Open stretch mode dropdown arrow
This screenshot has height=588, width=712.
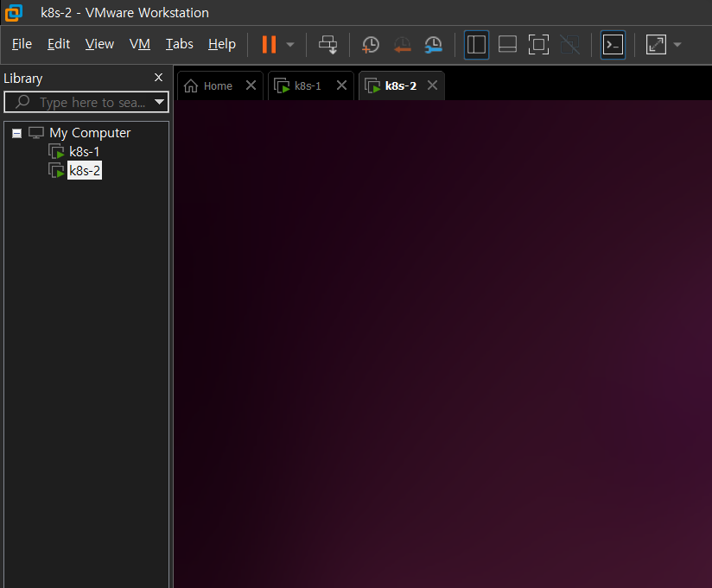[677, 44]
